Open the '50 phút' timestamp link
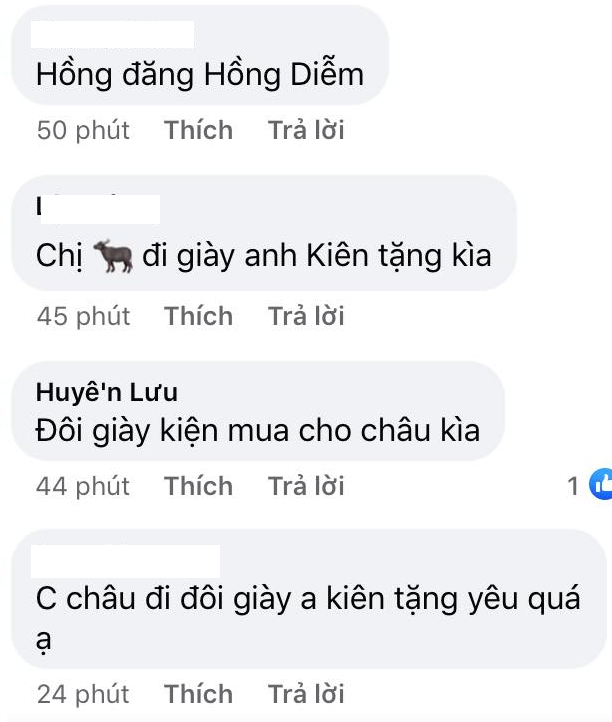Screen dimensions: 612x722 tap(83, 130)
